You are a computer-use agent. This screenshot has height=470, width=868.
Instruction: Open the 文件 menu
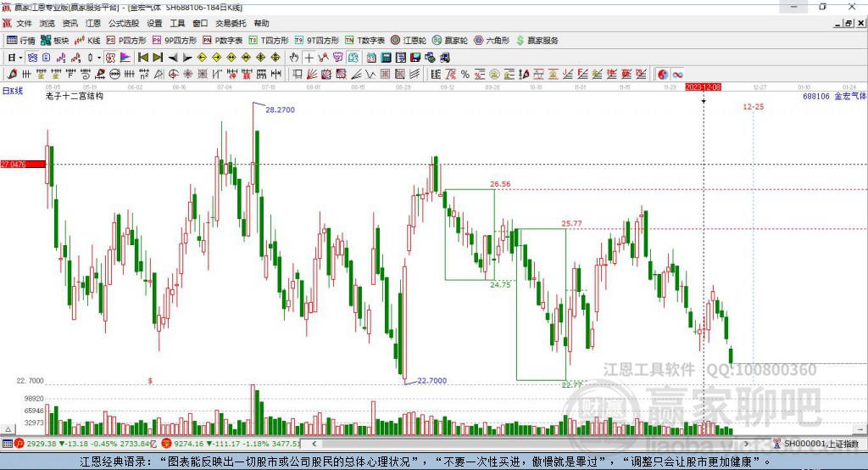tap(24, 23)
